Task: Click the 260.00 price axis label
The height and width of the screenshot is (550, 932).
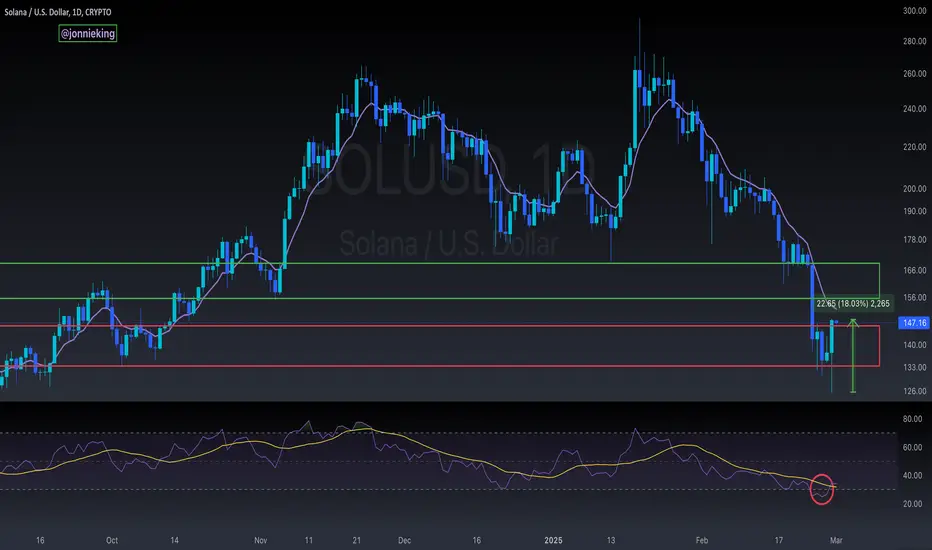Action: point(914,74)
